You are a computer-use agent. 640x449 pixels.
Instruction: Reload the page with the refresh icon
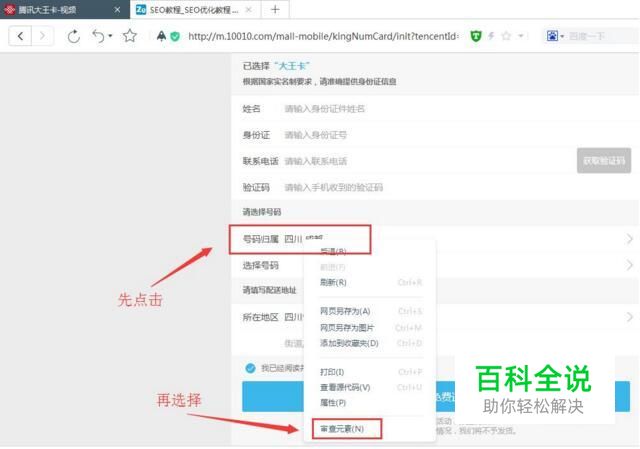[x=73, y=36]
